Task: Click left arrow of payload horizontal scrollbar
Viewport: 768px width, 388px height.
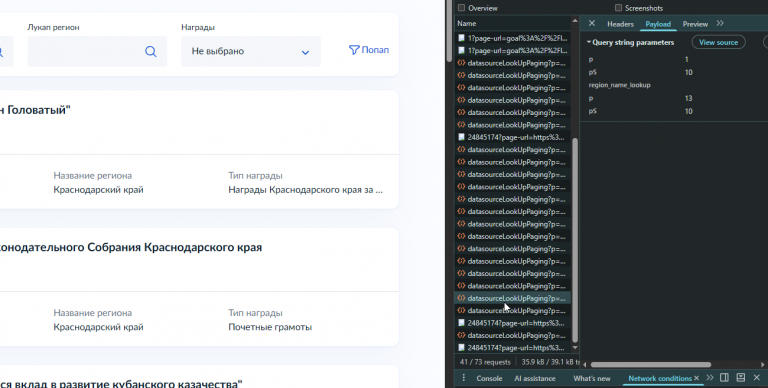Action: (x=584, y=364)
